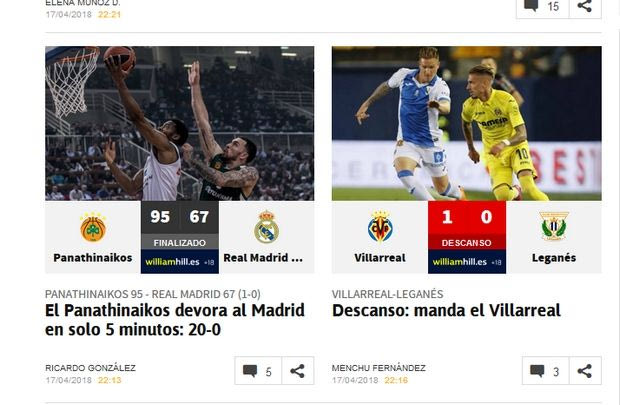
Task: Click the red 1-0 Descanso scoreboard
Action: click(x=467, y=225)
